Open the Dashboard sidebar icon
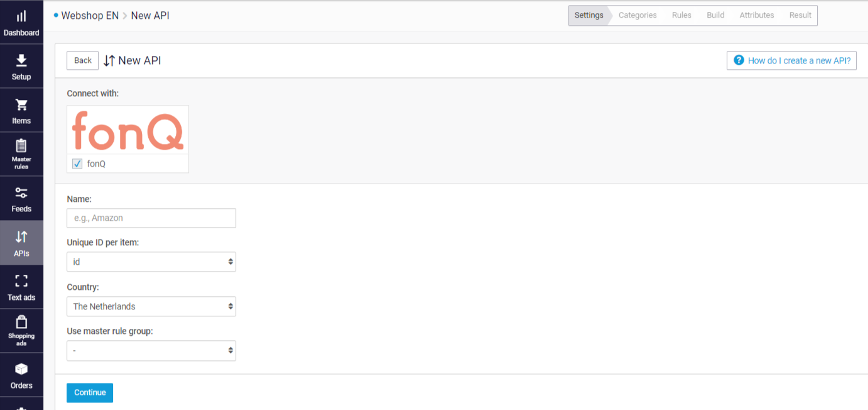Screen dimensions: 868x410 pyautogui.click(x=21, y=16)
